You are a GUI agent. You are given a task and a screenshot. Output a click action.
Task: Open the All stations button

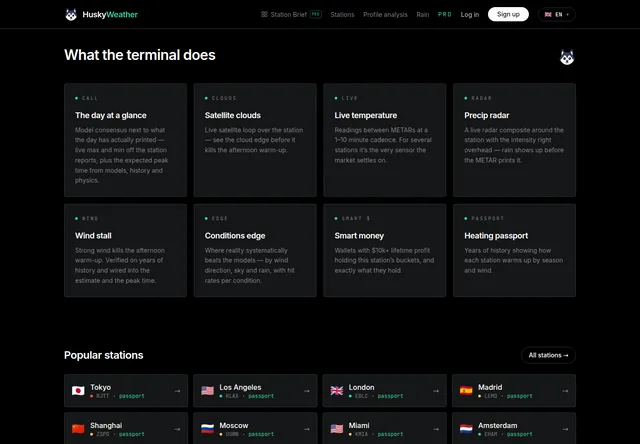pyautogui.click(x=548, y=355)
